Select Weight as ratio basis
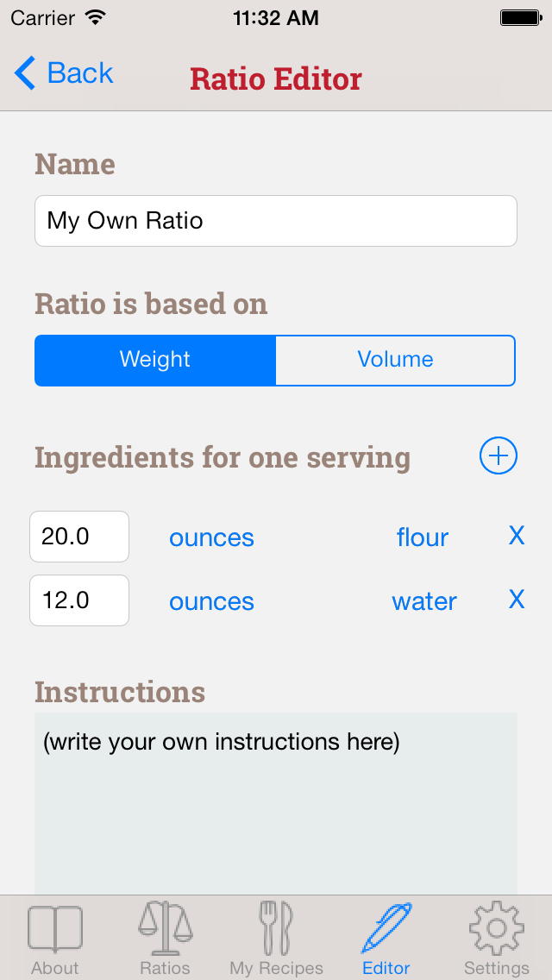The height and width of the screenshot is (980, 552). click(155, 360)
